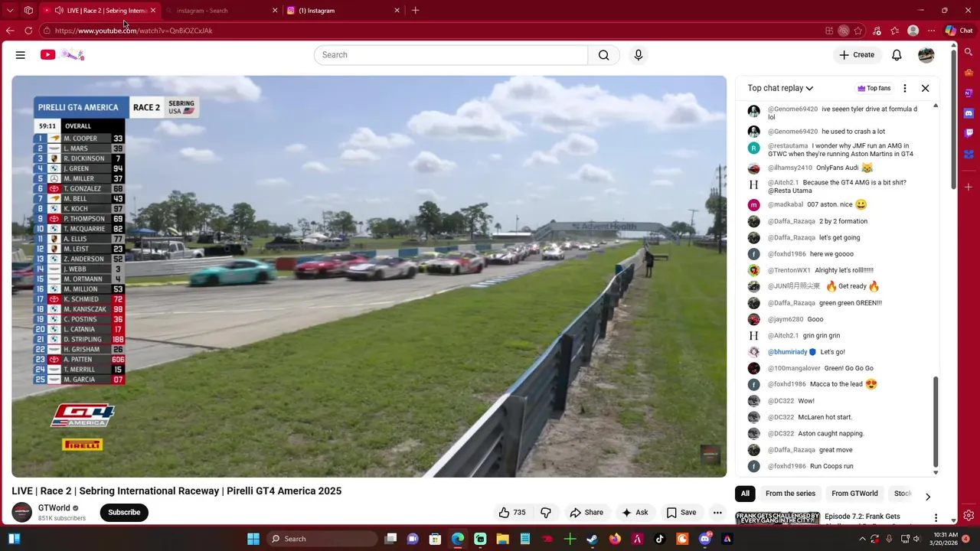This screenshot has width=980, height=551.
Task: Open Episode 7.2 Frank Gets thumbnail
Action: click(777, 518)
